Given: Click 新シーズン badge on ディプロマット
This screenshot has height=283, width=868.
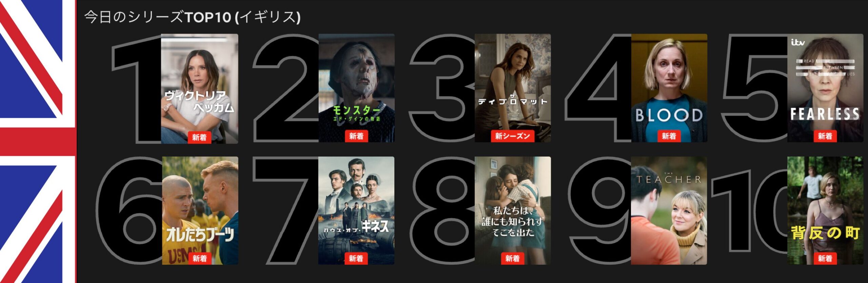Looking at the screenshot, I should click(x=512, y=136).
